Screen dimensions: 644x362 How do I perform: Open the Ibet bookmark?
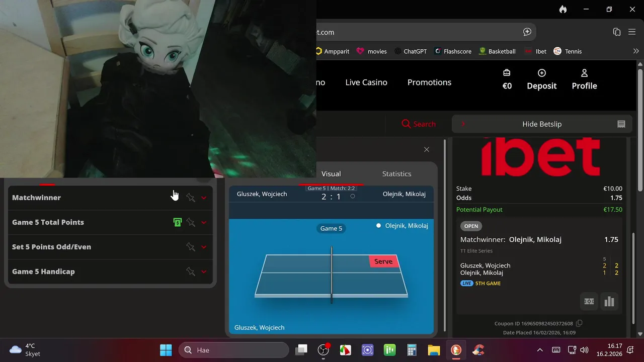[535, 51]
